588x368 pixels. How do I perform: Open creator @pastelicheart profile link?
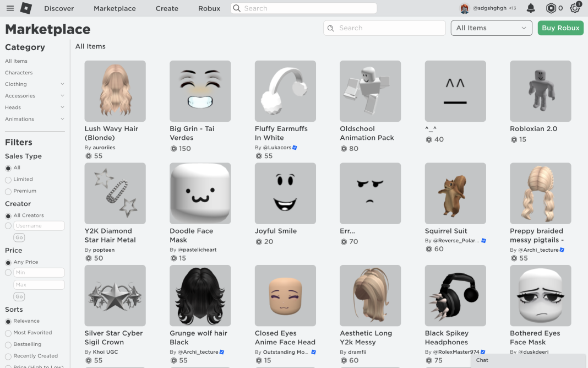[x=197, y=250]
